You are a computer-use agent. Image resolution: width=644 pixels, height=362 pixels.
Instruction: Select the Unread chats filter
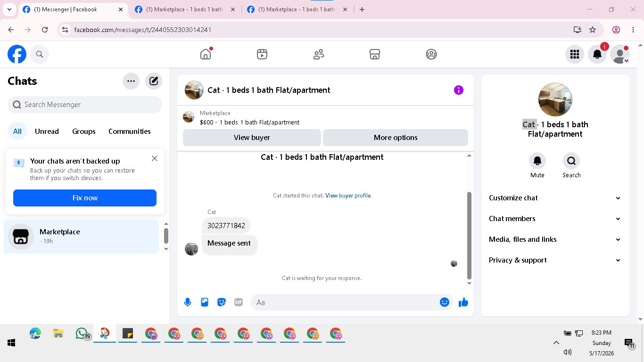pos(47,132)
